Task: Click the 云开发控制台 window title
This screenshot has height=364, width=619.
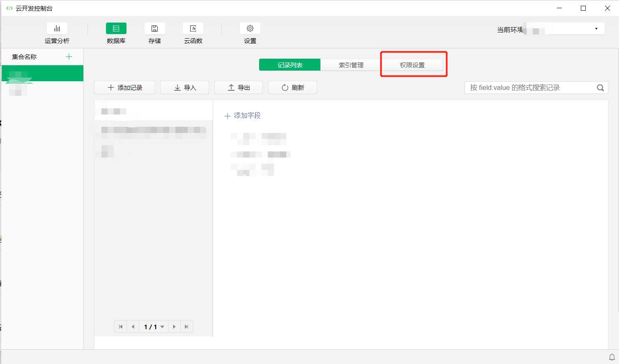Action: (x=34, y=8)
